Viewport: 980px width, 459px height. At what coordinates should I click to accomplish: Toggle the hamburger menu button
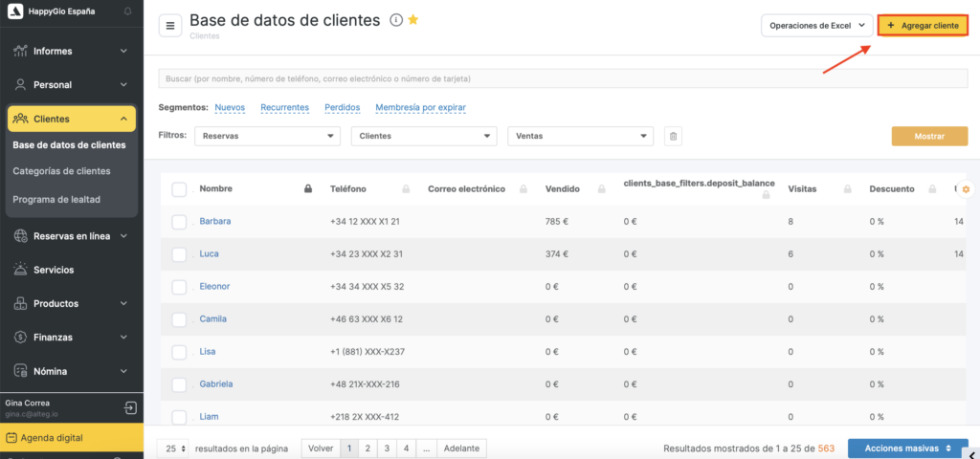pos(170,26)
